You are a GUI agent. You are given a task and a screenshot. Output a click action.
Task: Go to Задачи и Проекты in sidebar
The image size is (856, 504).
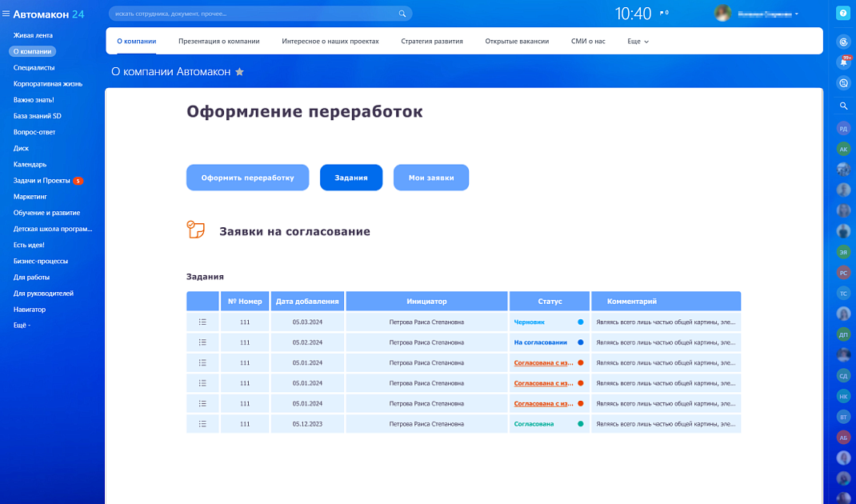[42, 181]
